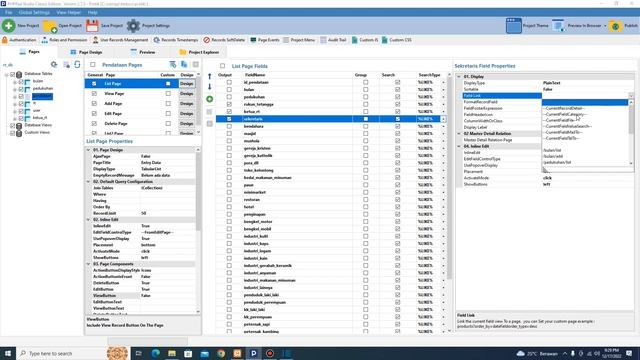Open Project Menu
This screenshot has width=640, height=360.
299,40
